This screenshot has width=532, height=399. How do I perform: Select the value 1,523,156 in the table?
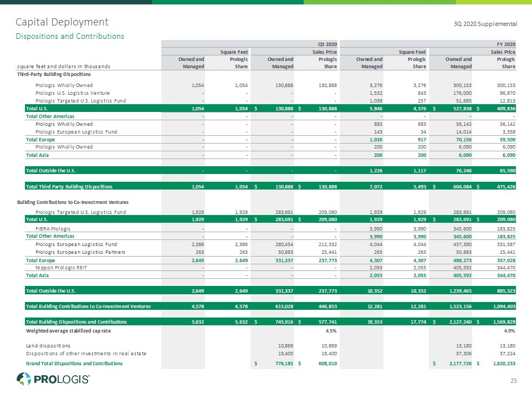[461, 306]
